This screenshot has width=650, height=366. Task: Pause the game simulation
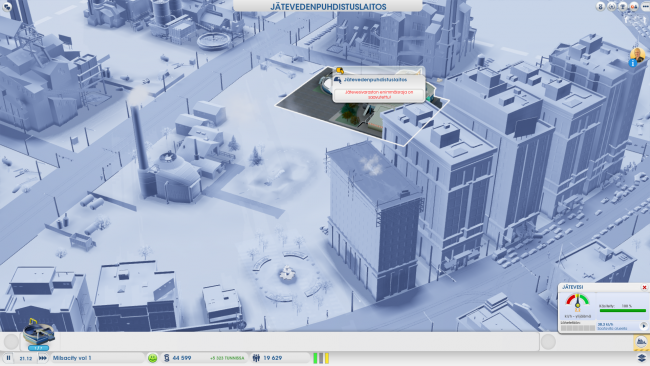coord(8,358)
